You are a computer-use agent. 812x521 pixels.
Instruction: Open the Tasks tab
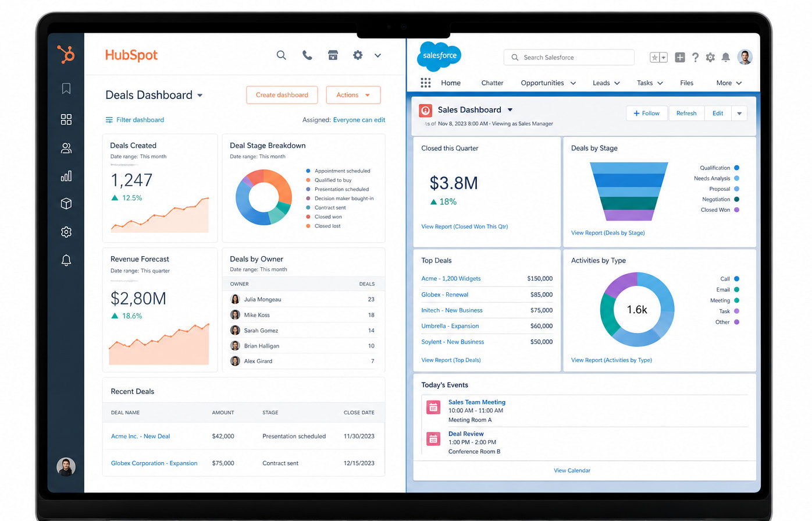tap(644, 83)
